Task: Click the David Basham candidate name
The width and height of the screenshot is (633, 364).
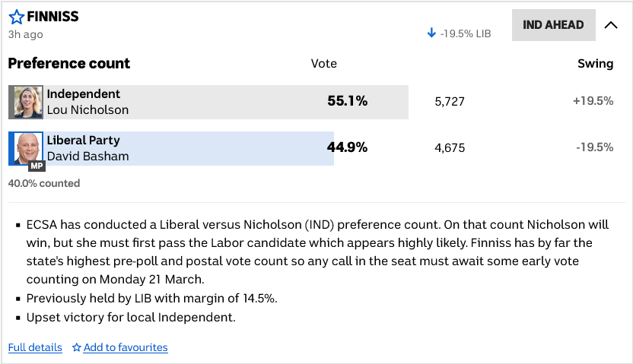Action: click(x=87, y=156)
